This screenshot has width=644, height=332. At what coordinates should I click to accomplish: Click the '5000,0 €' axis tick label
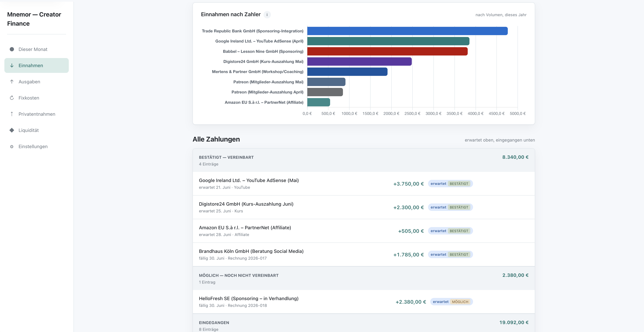518,114
